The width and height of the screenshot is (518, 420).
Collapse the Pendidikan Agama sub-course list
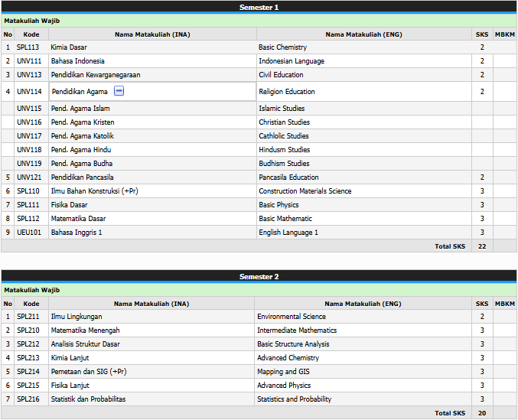119,92
